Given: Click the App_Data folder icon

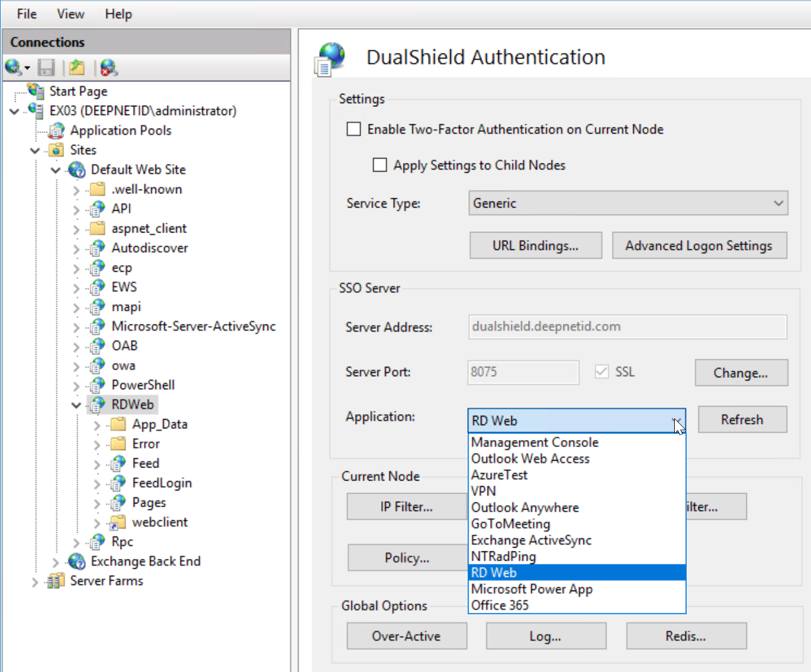Looking at the screenshot, I should point(118,425).
